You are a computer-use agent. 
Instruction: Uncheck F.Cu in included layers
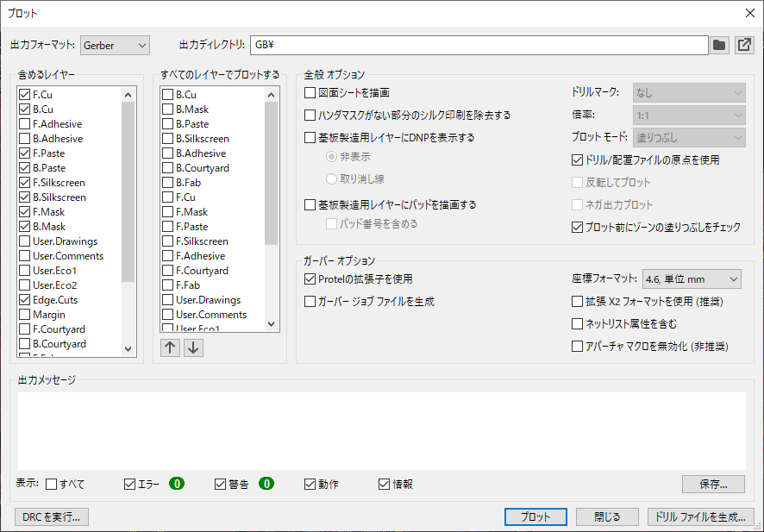[x=24, y=95]
